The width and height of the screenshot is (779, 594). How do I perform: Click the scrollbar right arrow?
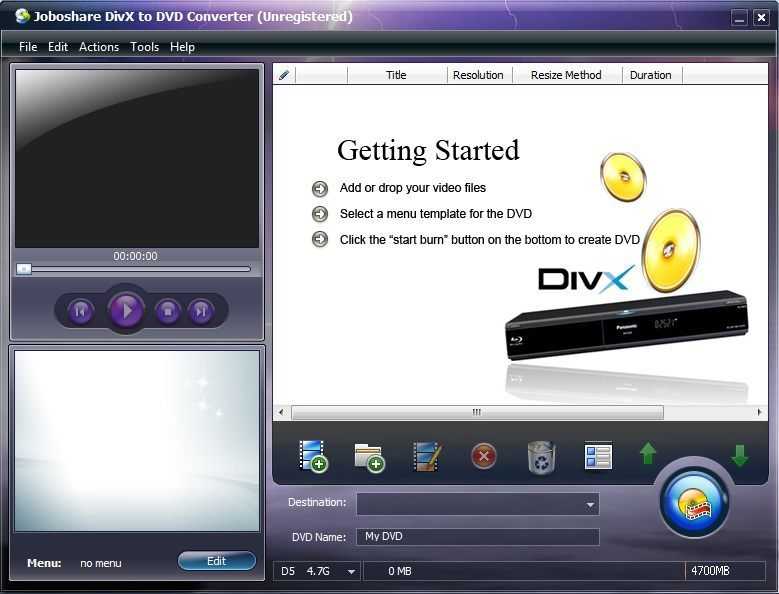(759, 412)
